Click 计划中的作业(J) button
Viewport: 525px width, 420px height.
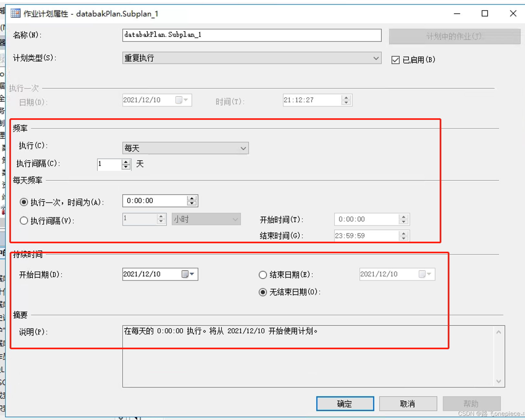click(455, 37)
